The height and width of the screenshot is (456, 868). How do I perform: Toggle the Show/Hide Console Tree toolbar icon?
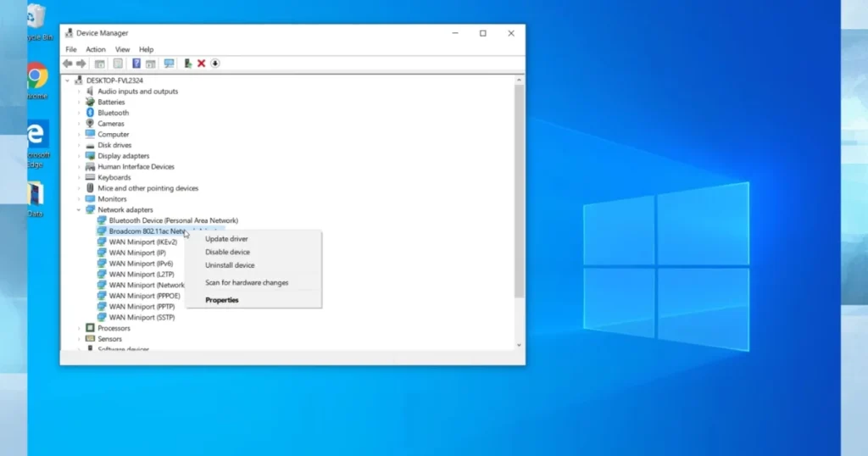[100, 64]
